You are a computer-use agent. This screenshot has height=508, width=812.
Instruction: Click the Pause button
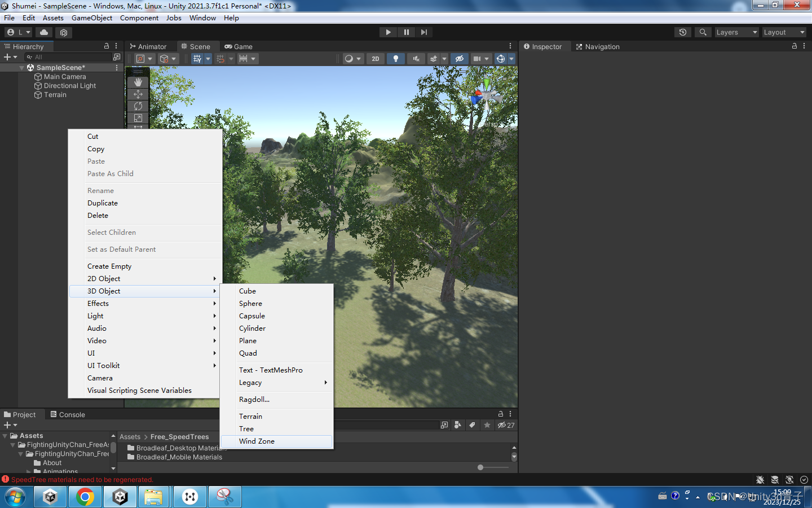[406, 32]
